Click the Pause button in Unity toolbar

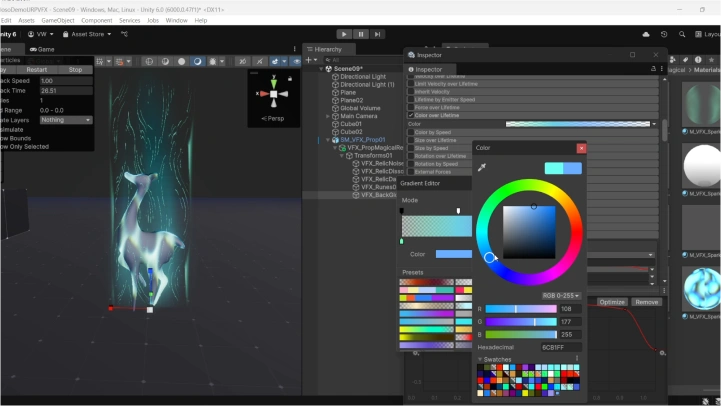361,34
